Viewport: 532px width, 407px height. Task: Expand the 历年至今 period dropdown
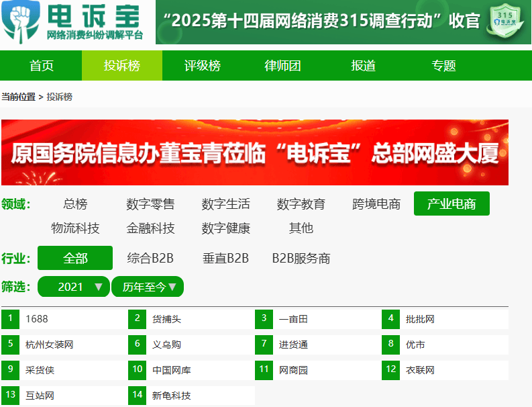pyautogui.click(x=148, y=287)
